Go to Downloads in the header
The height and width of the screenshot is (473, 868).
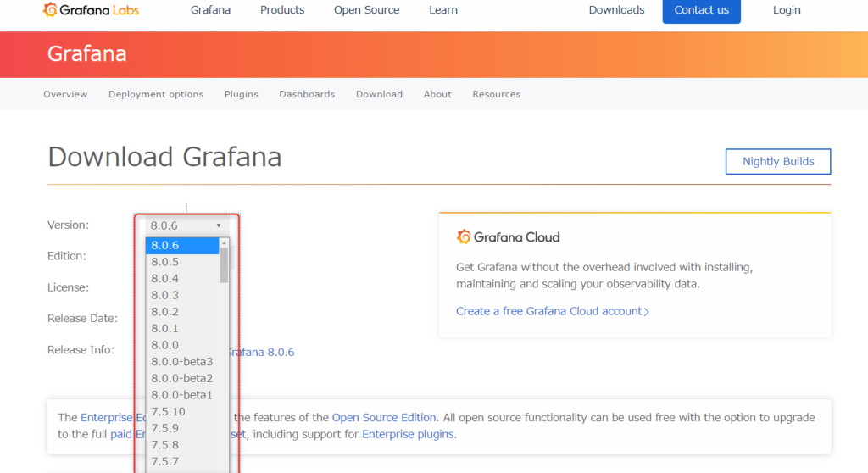pos(617,10)
